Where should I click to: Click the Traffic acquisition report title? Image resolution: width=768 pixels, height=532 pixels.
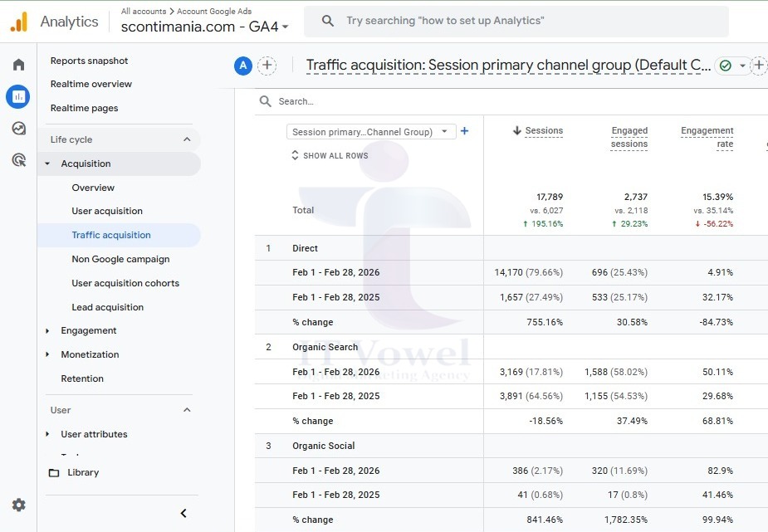[508, 65]
